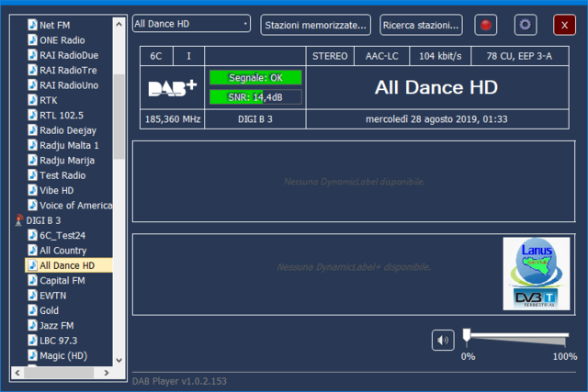Screen dimensions: 588x392
Task: Select Magic (HD) station
Action: click(x=63, y=355)
